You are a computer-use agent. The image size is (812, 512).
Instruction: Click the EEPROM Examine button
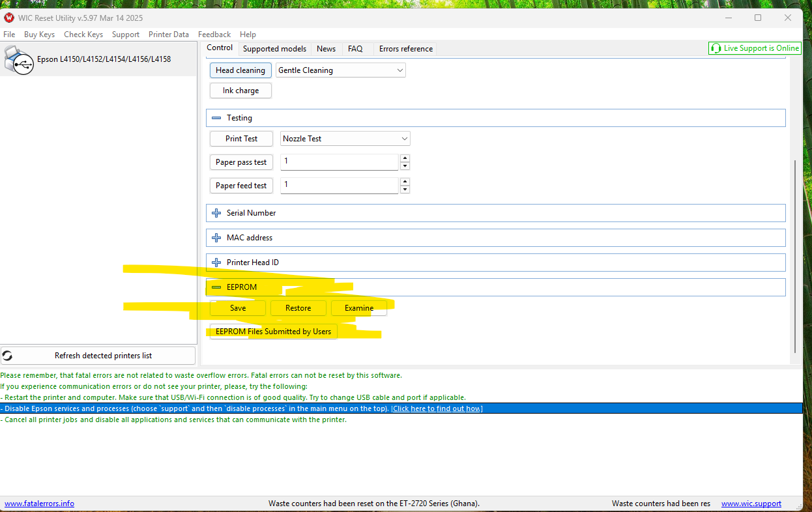point(359,308)
